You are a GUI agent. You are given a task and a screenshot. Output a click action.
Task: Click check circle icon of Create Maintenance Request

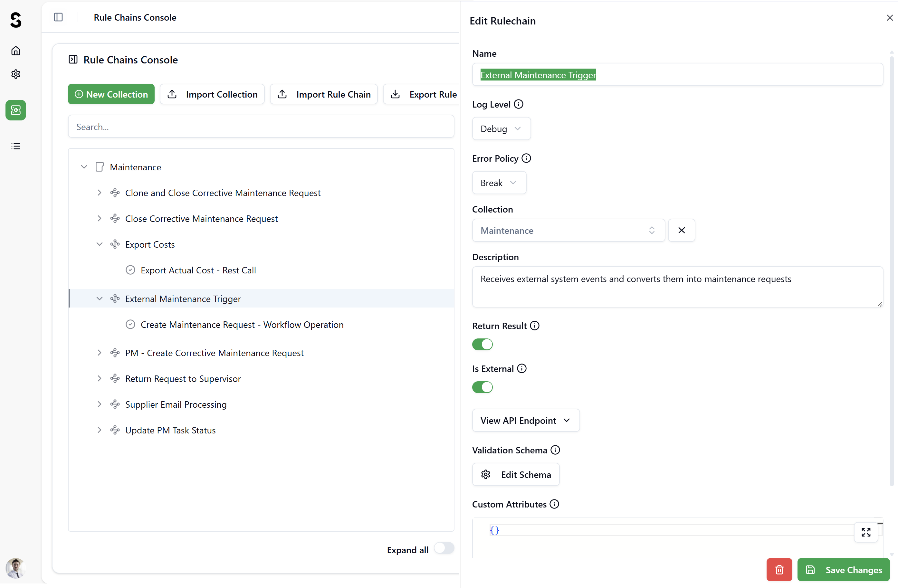pos(130,324)
